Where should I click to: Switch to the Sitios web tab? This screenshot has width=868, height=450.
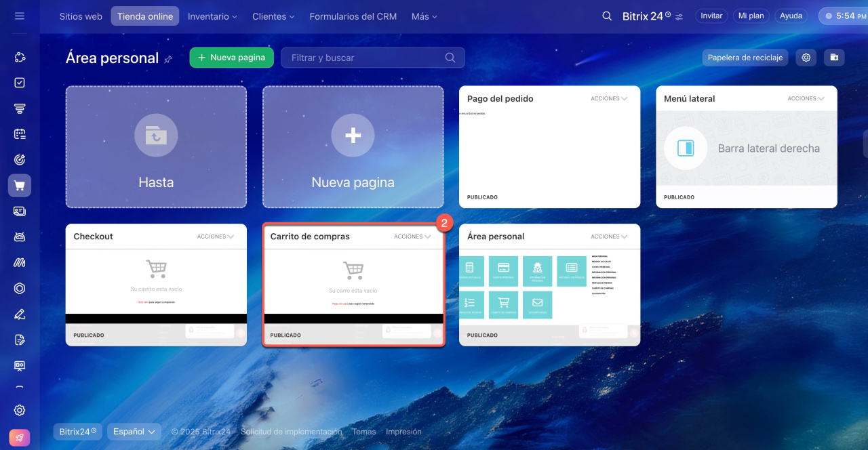(x=81, y=16)
